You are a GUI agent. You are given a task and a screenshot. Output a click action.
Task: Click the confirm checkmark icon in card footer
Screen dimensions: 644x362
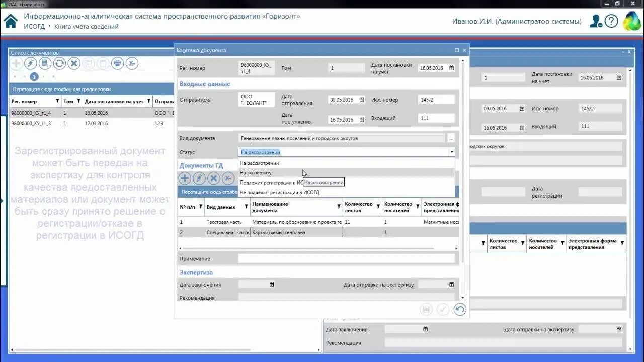click(x=443, y=309)
